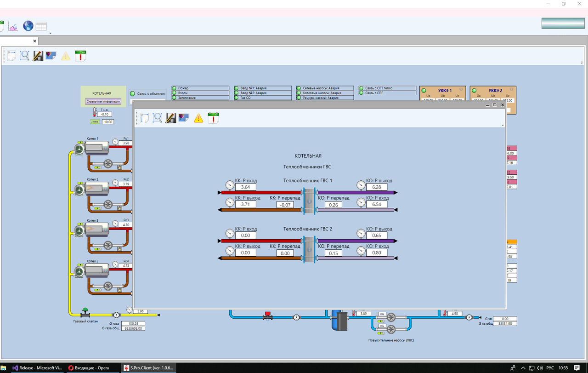Image resolution: width=588 pixels, height=373 pixels.
Task: Click the Справочная информация button
Action: tap(103, 102)
